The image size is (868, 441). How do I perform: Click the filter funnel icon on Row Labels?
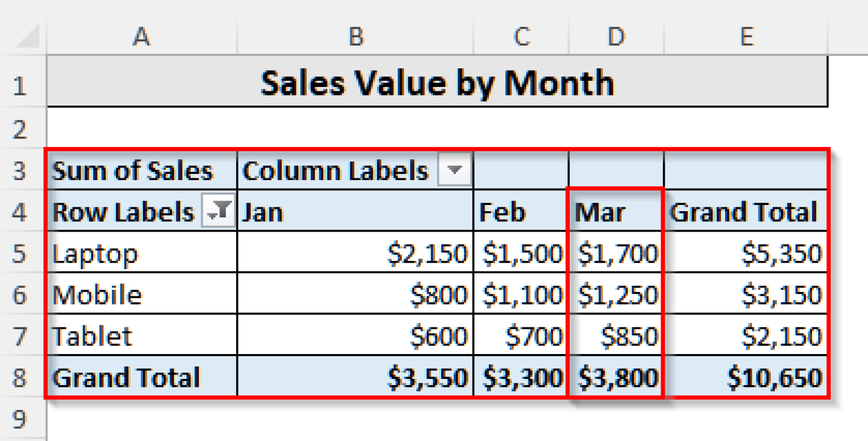click(221, 211)
